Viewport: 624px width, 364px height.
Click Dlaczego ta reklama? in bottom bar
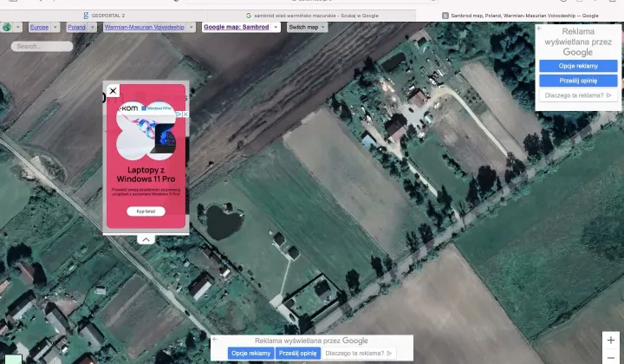(x=358, y=353)
